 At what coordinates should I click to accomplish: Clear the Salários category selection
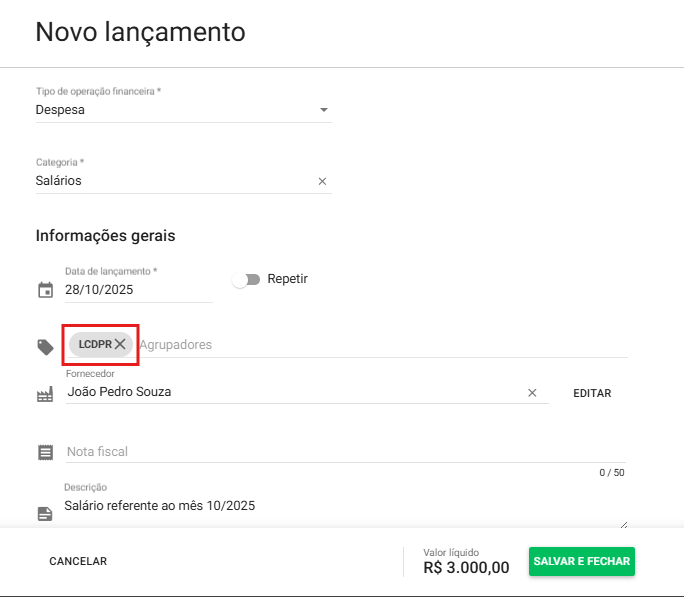click(322, 182)
